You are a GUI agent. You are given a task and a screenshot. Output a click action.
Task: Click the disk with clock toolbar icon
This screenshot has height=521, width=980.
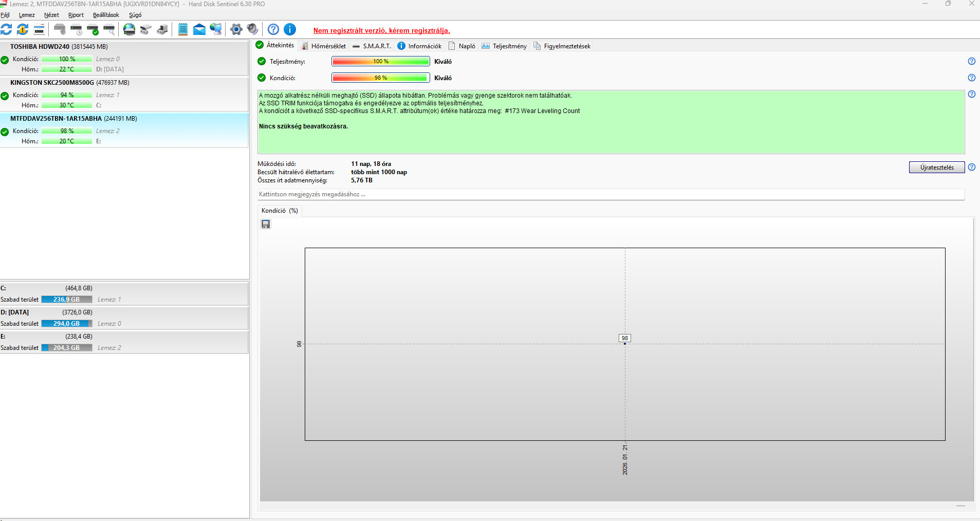(76, 29)
